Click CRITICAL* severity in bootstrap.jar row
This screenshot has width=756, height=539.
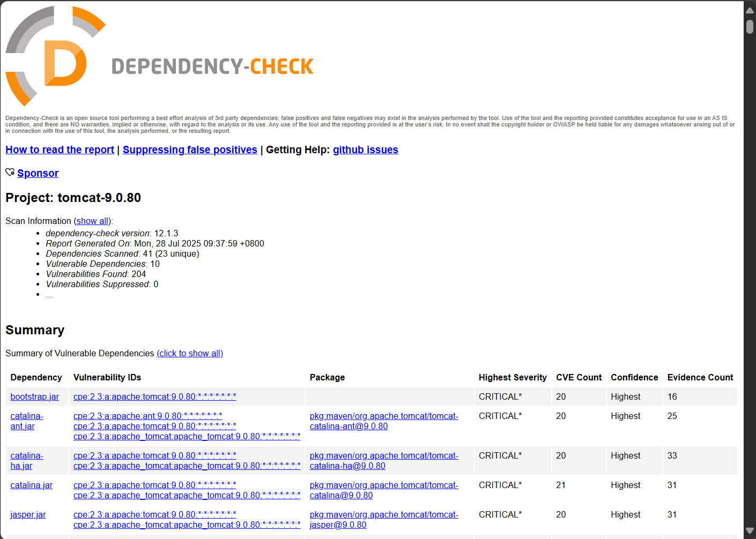pos(500,396)
